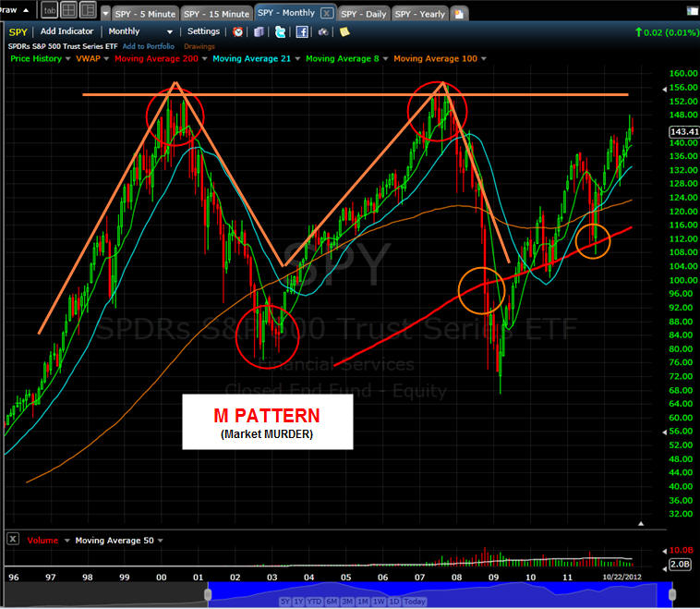Expand Volume indicator options
Image resolution: width=700 pixels, height=609 pixels.
coord(67,541)
